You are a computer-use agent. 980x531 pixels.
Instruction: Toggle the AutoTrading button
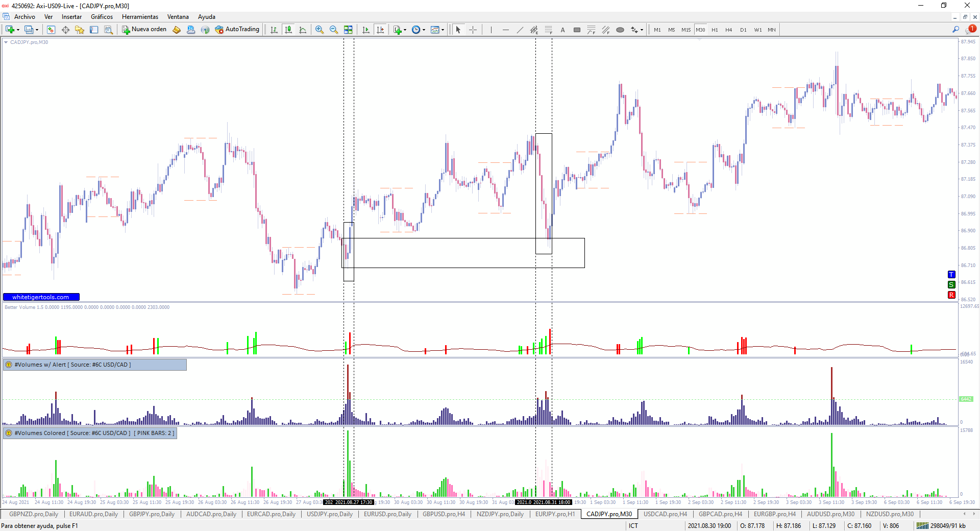237,30
